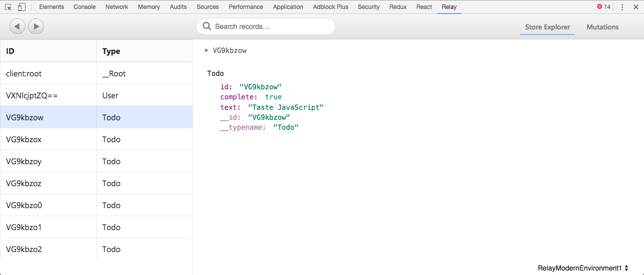Toggle the device toolbar icon
Screen dimensions: 644x275
[21, 7]
